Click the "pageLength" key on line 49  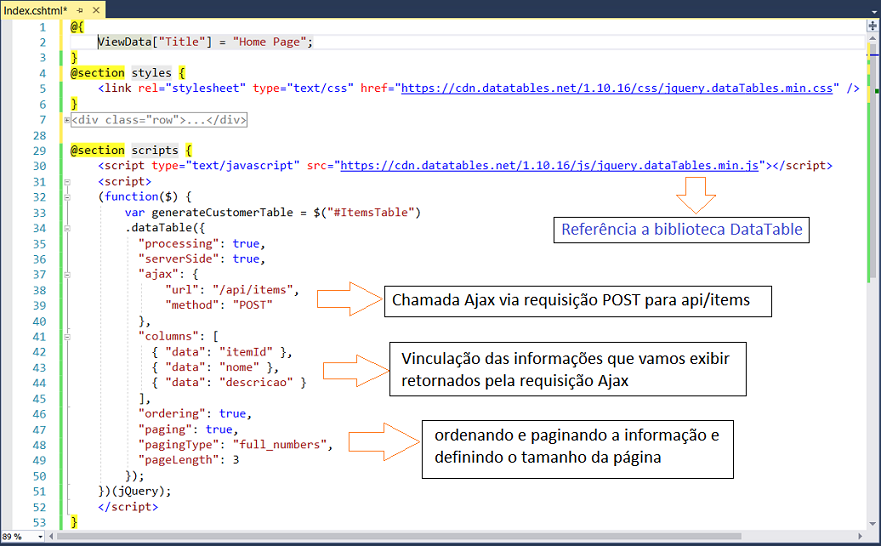tap(179, 460)
